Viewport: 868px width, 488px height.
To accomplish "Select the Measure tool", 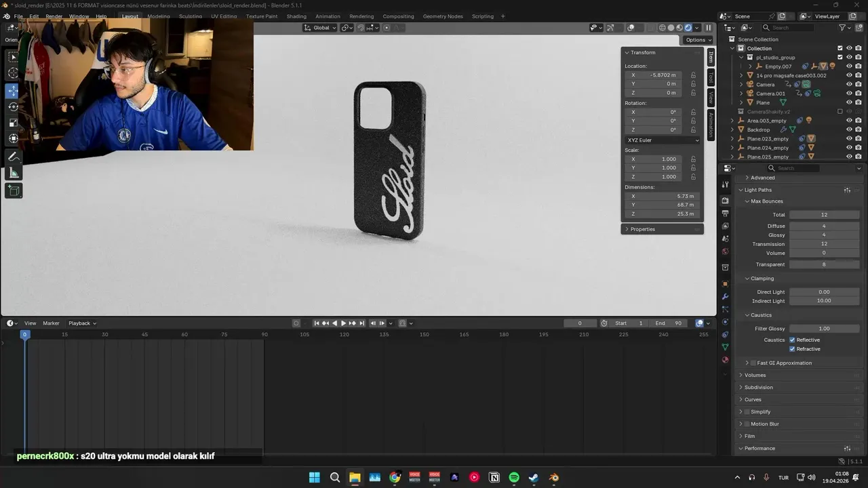I will [x=13, y=173].
